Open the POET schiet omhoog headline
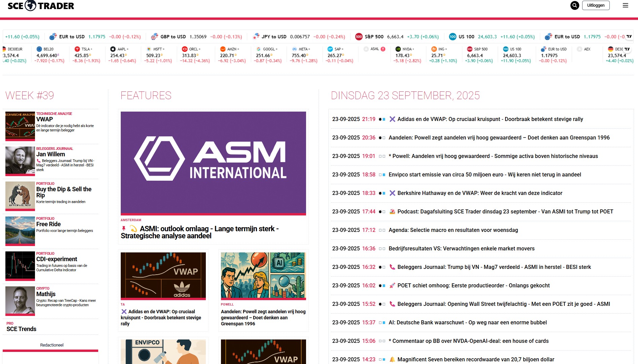Screen dimensions: 638x364 (474, 285)
